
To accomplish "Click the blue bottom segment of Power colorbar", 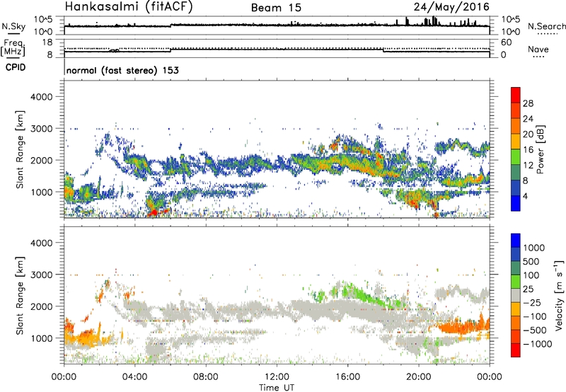I will 516,204.
